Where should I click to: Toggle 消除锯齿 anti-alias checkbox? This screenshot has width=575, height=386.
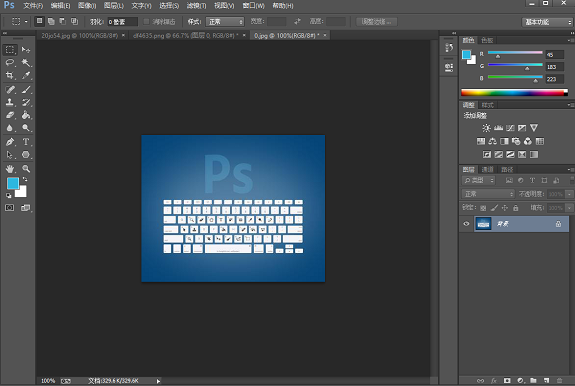(146, 22)
